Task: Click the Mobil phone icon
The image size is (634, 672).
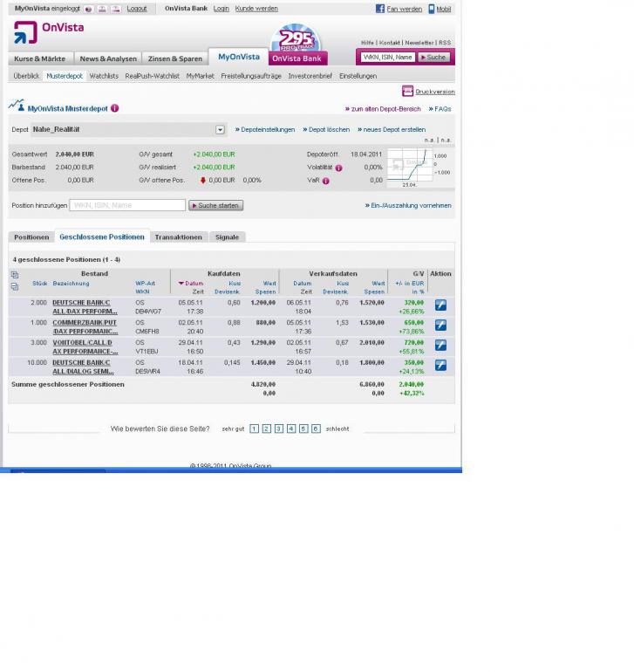Action: click(432, 9)
